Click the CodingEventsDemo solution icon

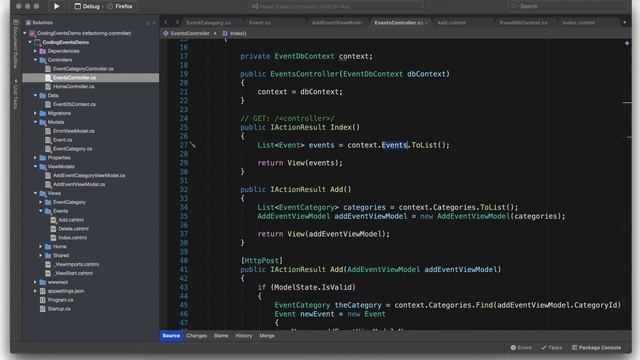click(32, 33)
